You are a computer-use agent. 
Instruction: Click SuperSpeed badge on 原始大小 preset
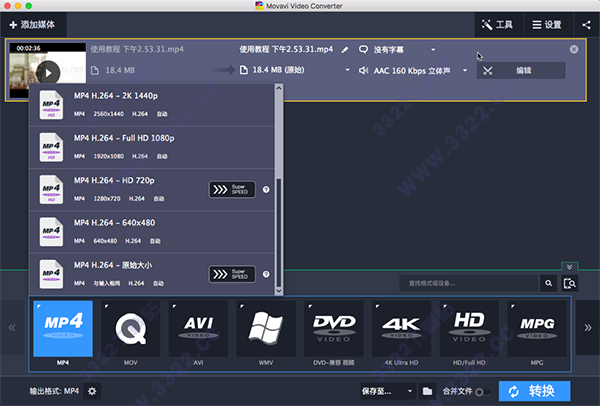coord(232,274)
